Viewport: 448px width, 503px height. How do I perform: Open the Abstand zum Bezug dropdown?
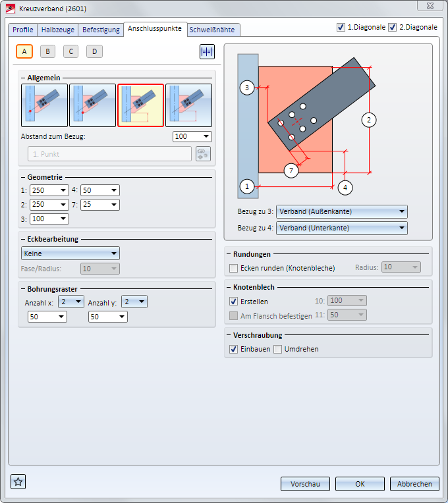192,136
